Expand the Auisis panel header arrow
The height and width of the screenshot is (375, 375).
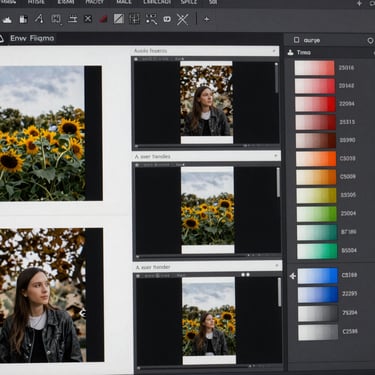274,51
